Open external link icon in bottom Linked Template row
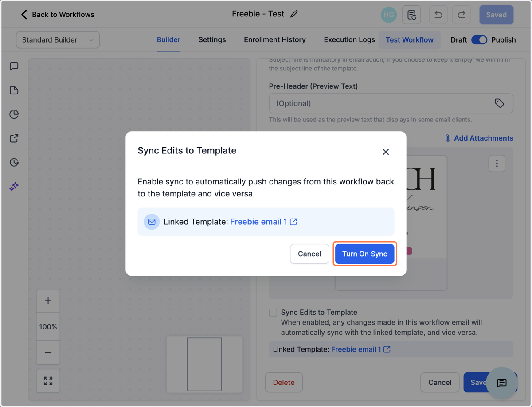 (x=387, y=349)
